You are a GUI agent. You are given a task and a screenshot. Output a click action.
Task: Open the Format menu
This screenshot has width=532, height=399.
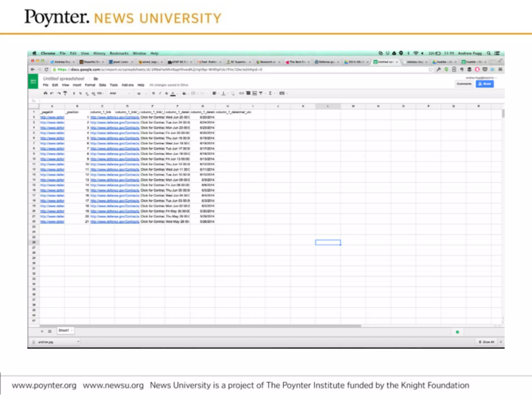point(90,85)
